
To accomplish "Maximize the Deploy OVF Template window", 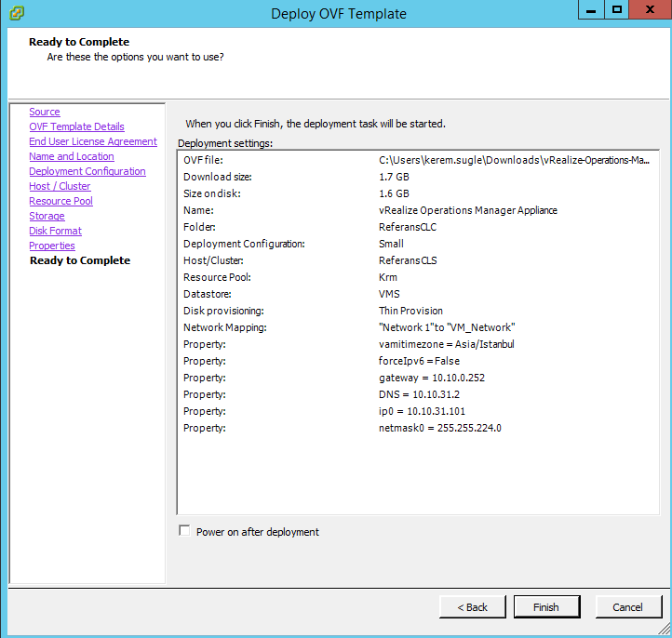I will 617,9.
